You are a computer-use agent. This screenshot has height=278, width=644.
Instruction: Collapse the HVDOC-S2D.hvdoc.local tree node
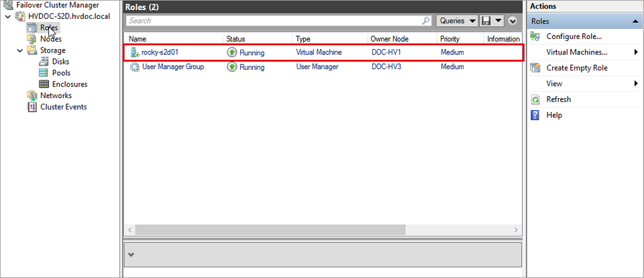[8, 16]
